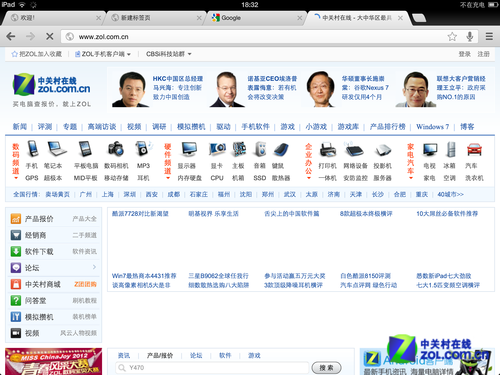Bookmark the page with the star icon

[x=452, y=36]
